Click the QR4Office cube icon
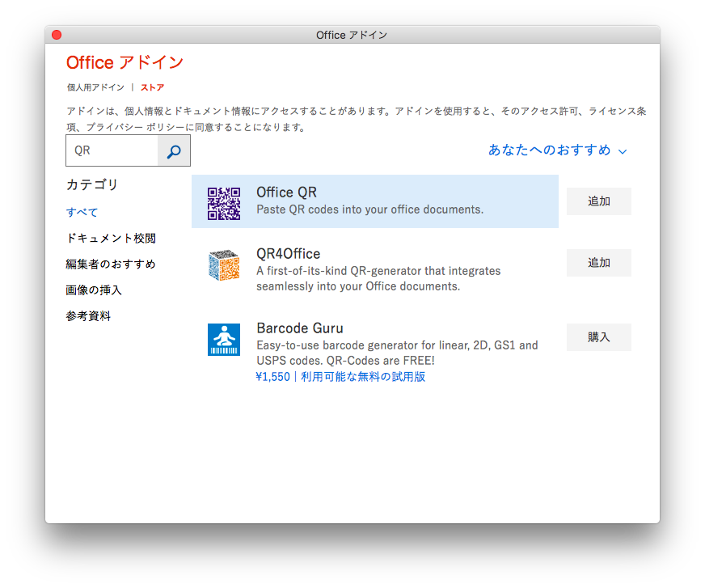 [x=223, y=265]
